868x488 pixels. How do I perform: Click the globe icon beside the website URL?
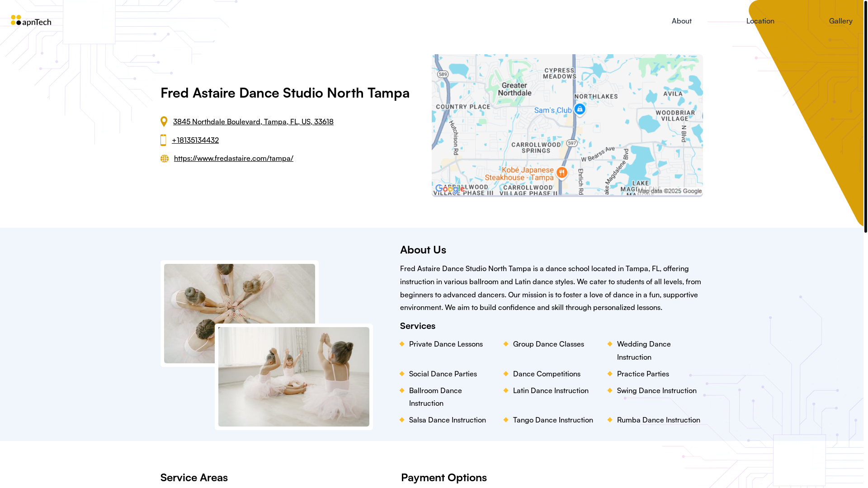[x=165, y=159]
